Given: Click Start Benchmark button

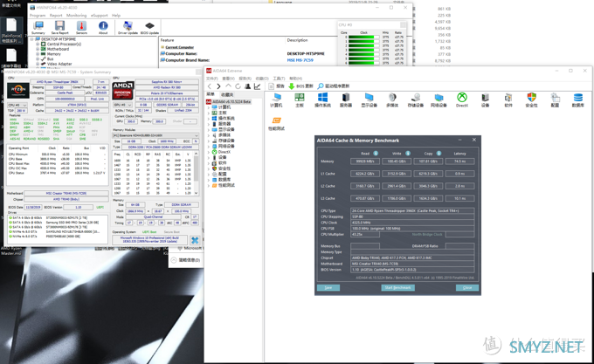Looking at the screenshot, I should (397, 288).
